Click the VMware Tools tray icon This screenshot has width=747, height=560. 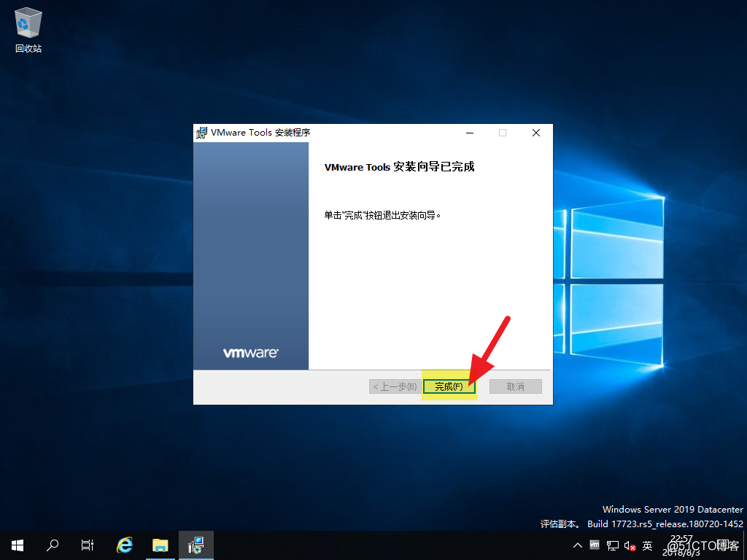[x=595, y=545]
